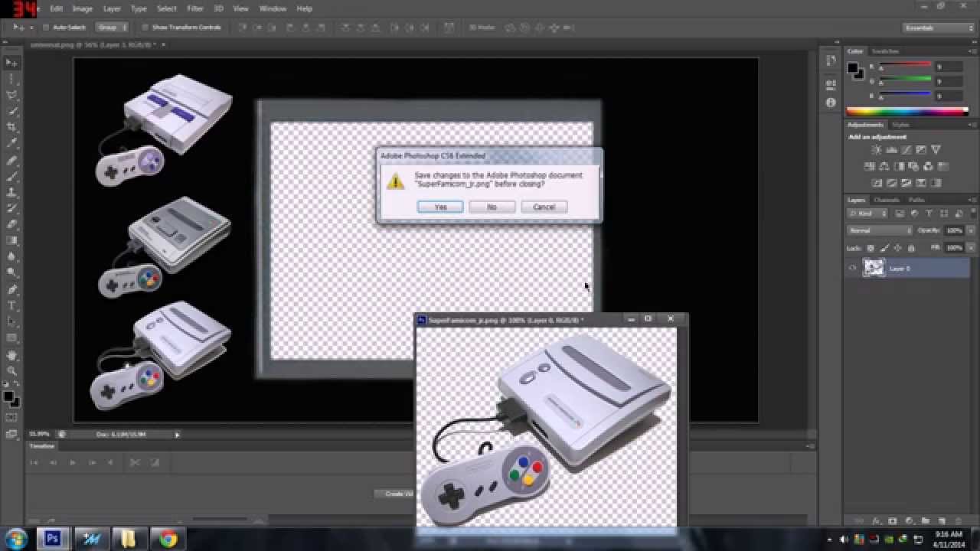980x551 pixels.
Task: Add a Threshold adjustment
Action: point(906,183)
